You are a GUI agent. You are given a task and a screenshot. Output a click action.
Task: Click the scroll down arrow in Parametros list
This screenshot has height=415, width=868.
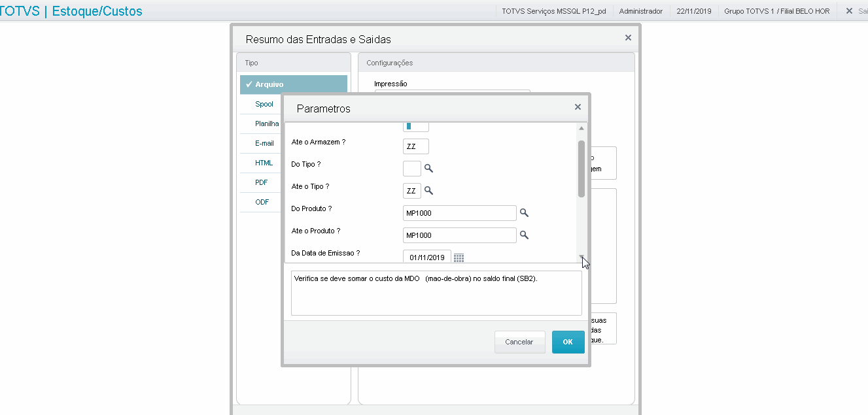(x=582, y=258)
